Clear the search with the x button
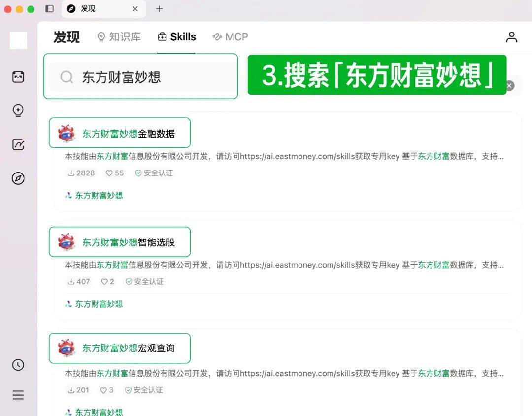This screenshot has width=532, height=416. pyautogui.click(x=509, y=86)
